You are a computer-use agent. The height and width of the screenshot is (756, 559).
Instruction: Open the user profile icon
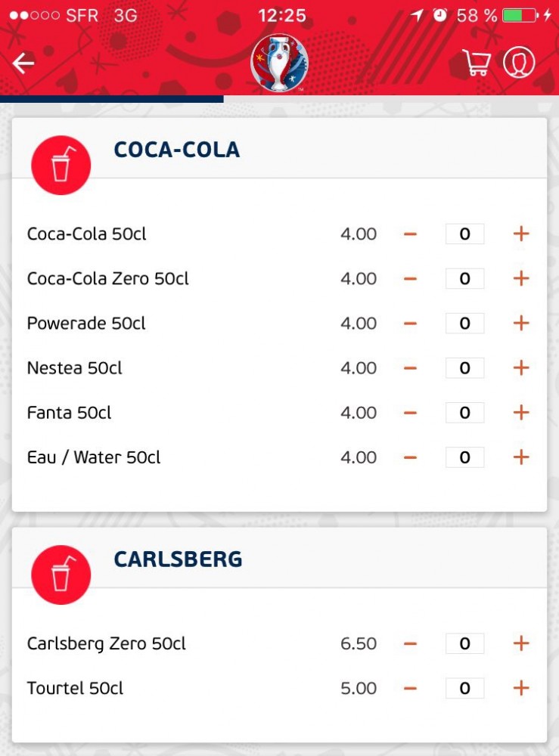click(x=519, y=62)
